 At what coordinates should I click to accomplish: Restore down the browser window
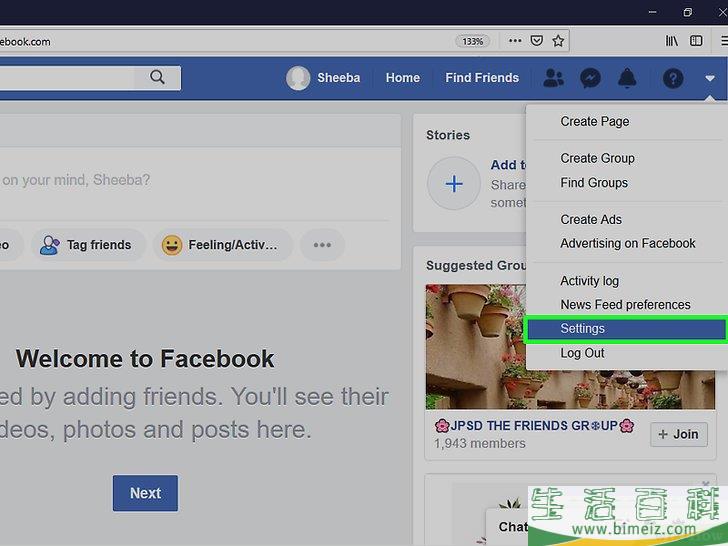(x=688, y=13)
